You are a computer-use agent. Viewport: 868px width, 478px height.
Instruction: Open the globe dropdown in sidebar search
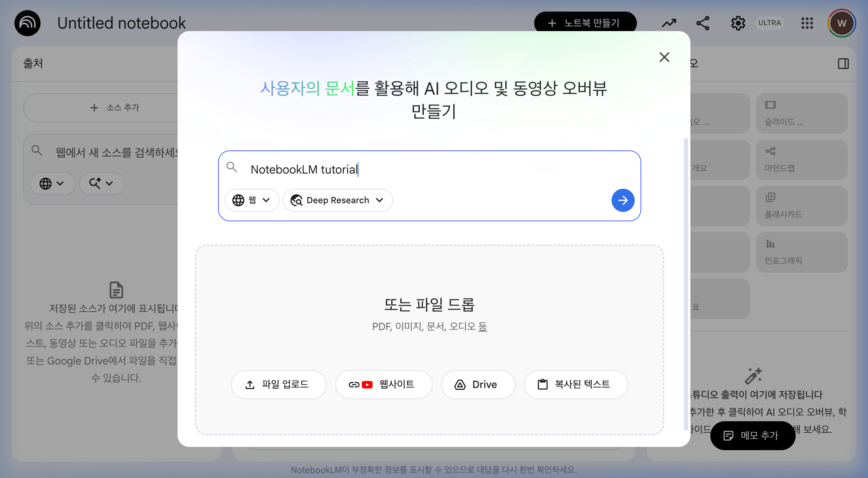pyautogui.click(x=52, y=184)
